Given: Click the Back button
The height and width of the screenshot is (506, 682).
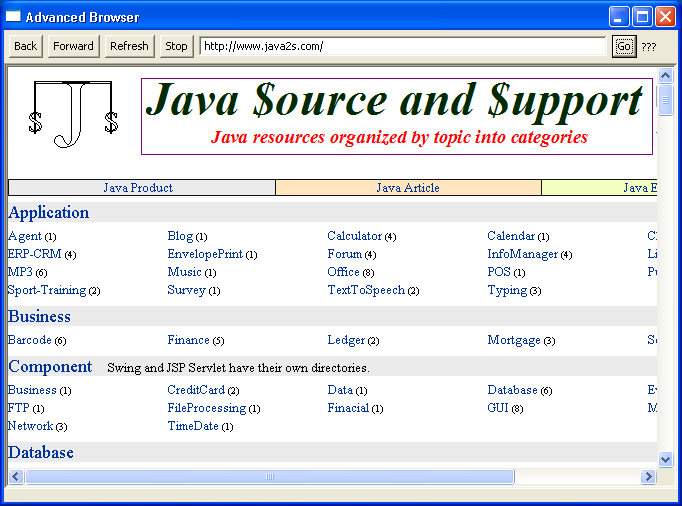Looking at the screenshot, I should (x=26, y=46).
